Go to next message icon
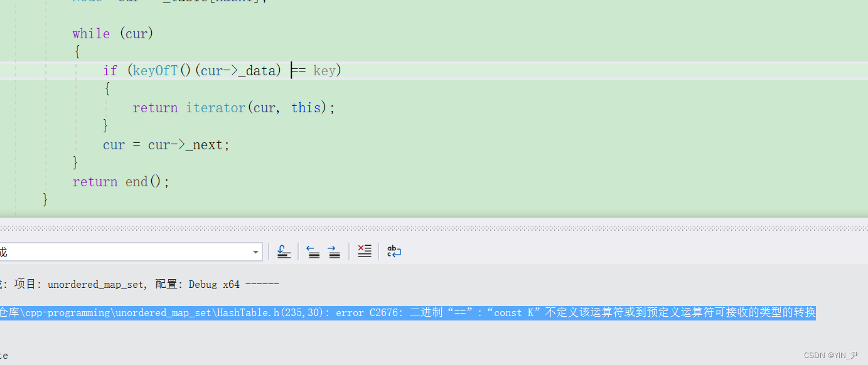The width and height of the screenshot is (868, 365). [334, 251]
